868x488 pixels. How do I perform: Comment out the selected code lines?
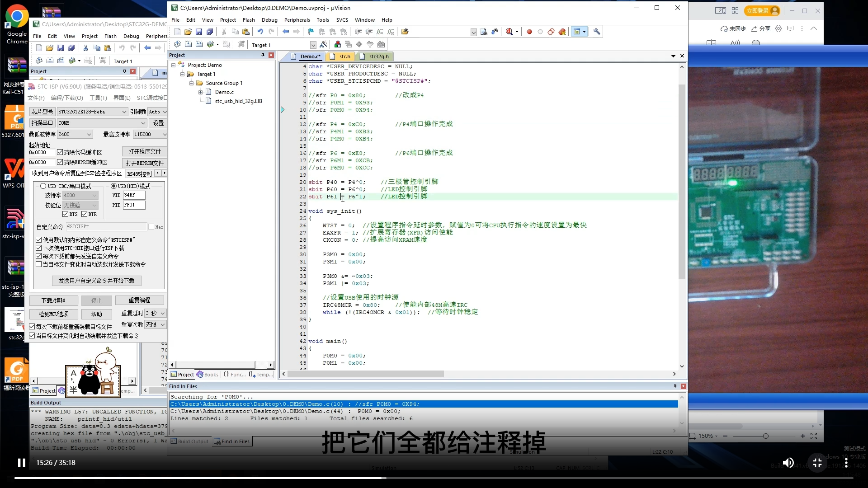coord(380,32)
